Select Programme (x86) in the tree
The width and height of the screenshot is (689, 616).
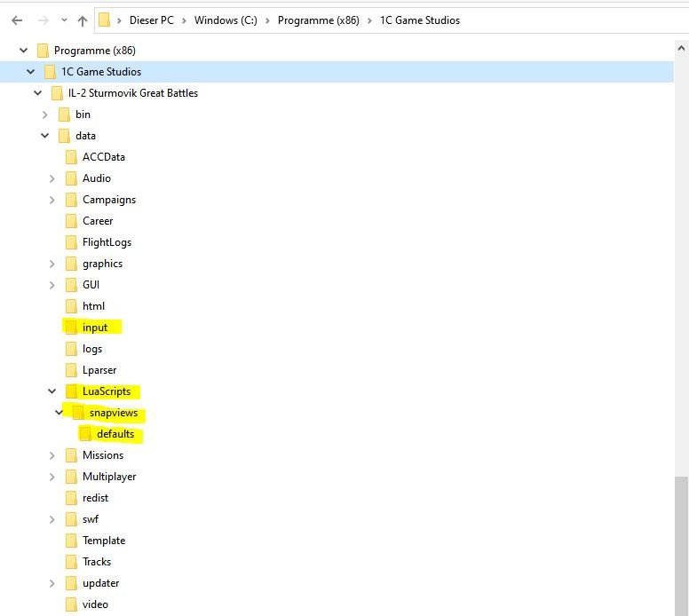pos(94,51)
